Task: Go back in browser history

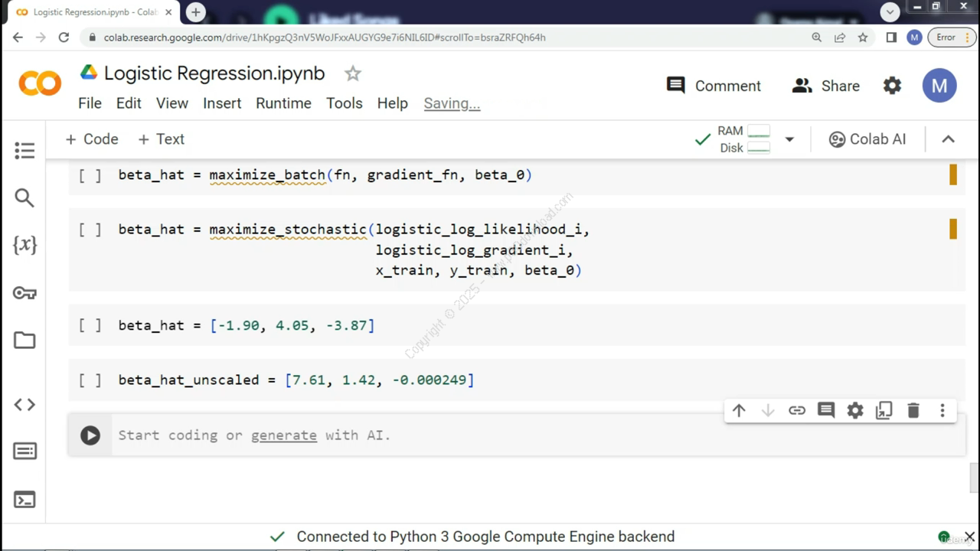Action: point(18,37)
